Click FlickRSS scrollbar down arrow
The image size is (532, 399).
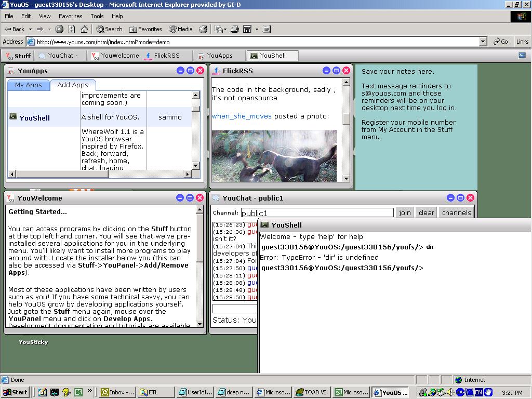346,179
